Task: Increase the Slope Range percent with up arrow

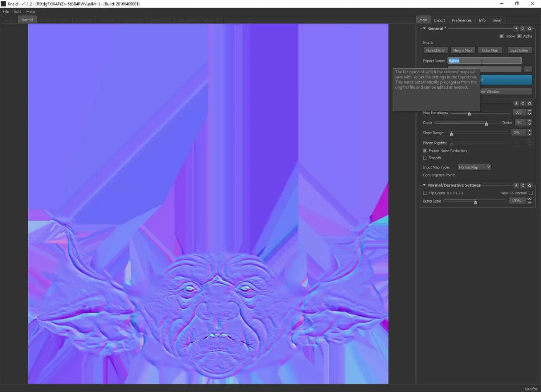Action: [529, 131]
